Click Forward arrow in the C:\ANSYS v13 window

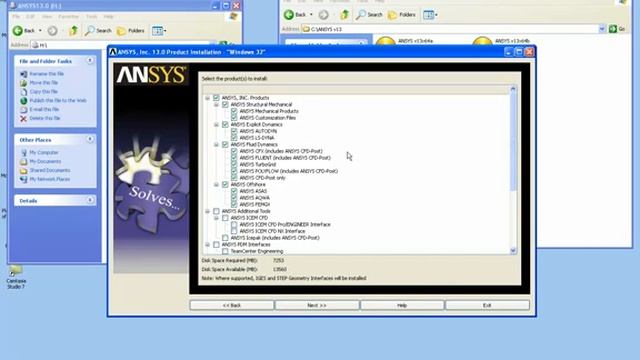click(323, 15)
